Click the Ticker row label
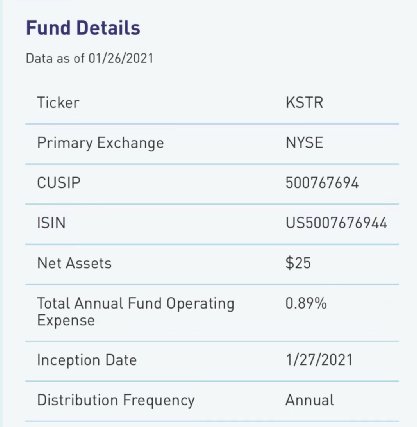This screenshot has height=427, width=417. click(58, 102)
